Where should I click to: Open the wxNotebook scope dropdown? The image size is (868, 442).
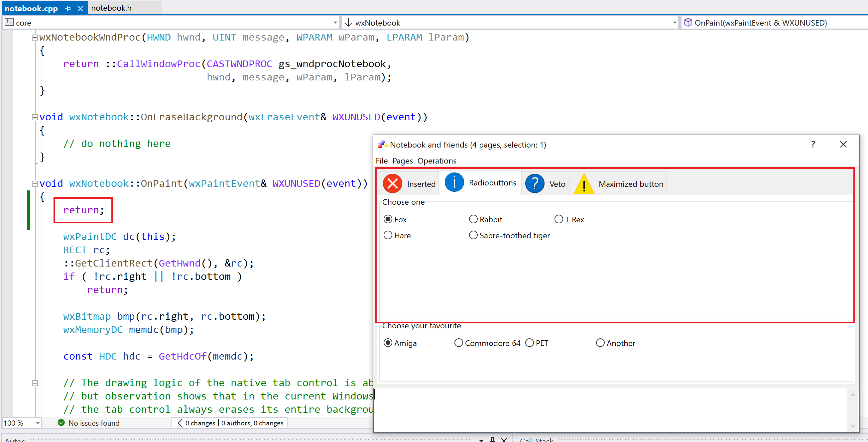[x=674, y=22]
